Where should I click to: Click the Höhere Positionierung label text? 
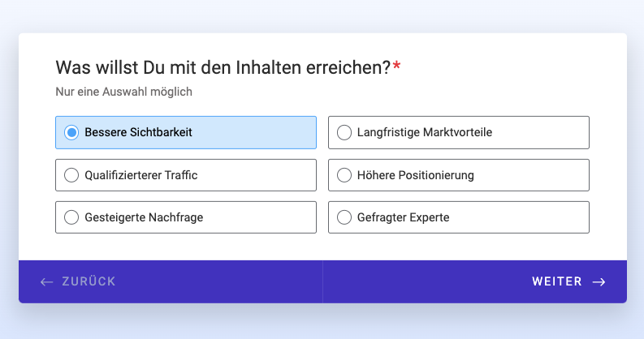click(415, 174)
